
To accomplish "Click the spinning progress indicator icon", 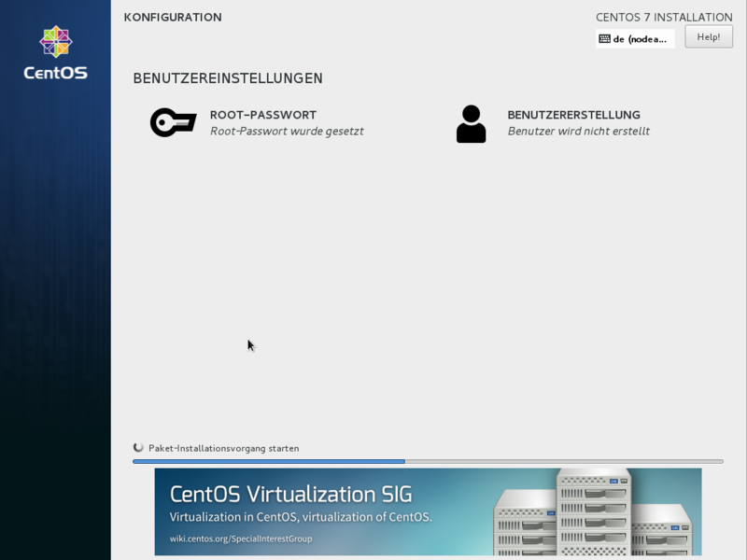I will tap(138, 448).
